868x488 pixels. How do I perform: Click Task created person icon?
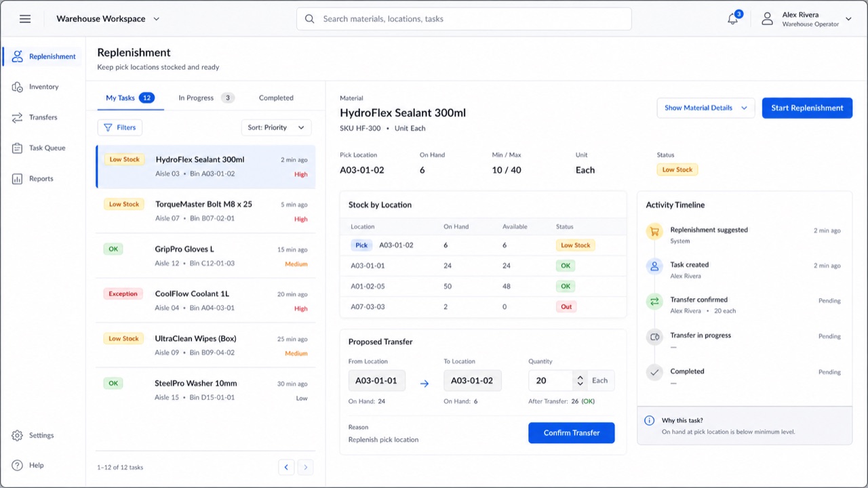[654, 266]
